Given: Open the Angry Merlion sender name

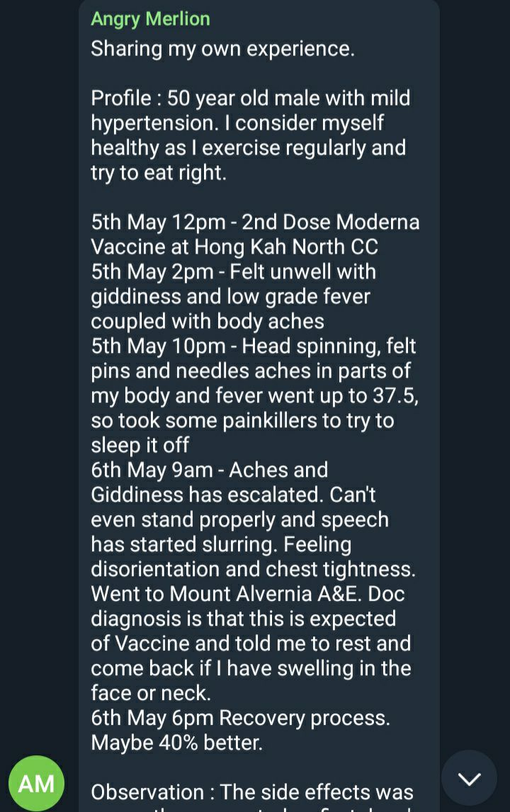Looking at the screenshot, I should click(x=150, y=20).
